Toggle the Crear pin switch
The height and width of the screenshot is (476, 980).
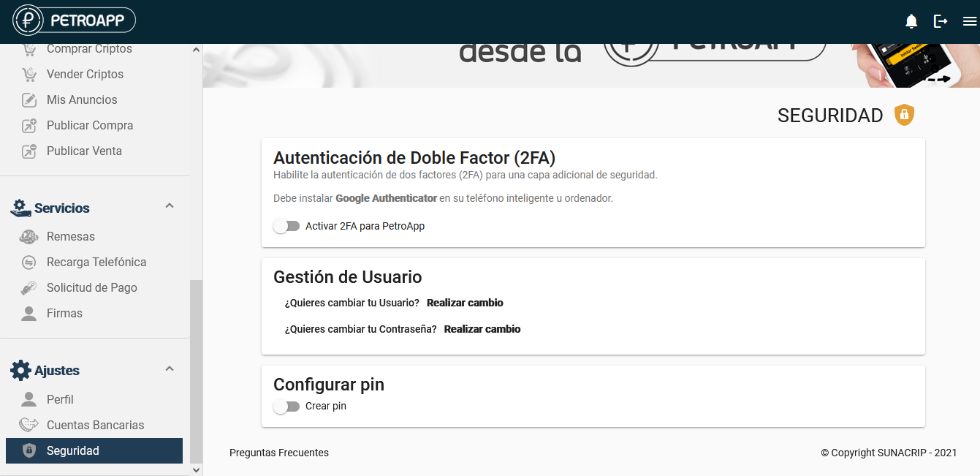tap(286, 406)
